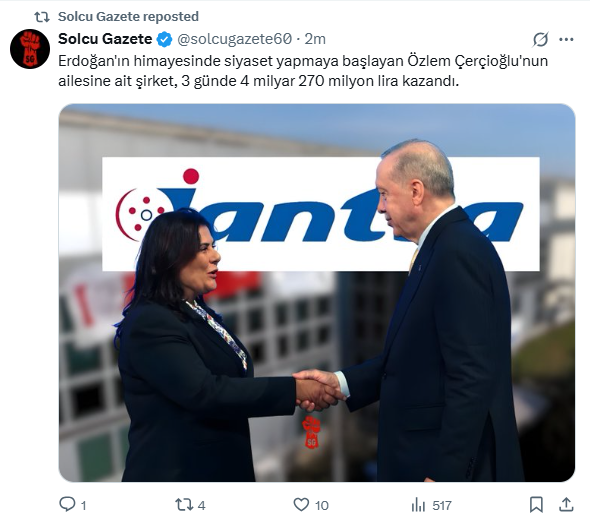
Task: Click the reply speech bubble icon
Action: (67, 504)
